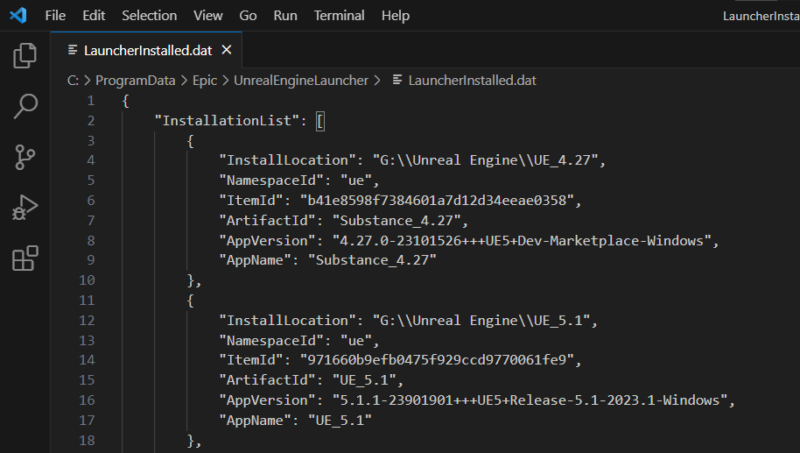Click the "InstallLocation" key on line 12
The height and width of the screenshot is (453, 800).
(287, 321)
